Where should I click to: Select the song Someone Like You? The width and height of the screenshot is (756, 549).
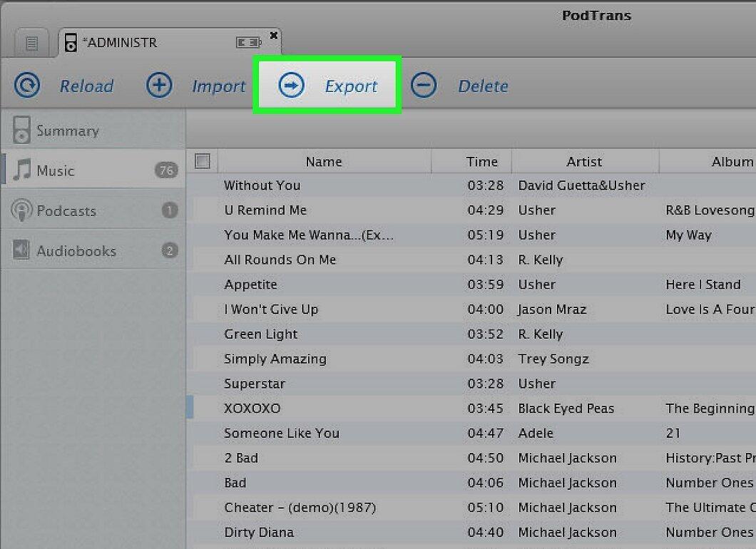[282, 433]
